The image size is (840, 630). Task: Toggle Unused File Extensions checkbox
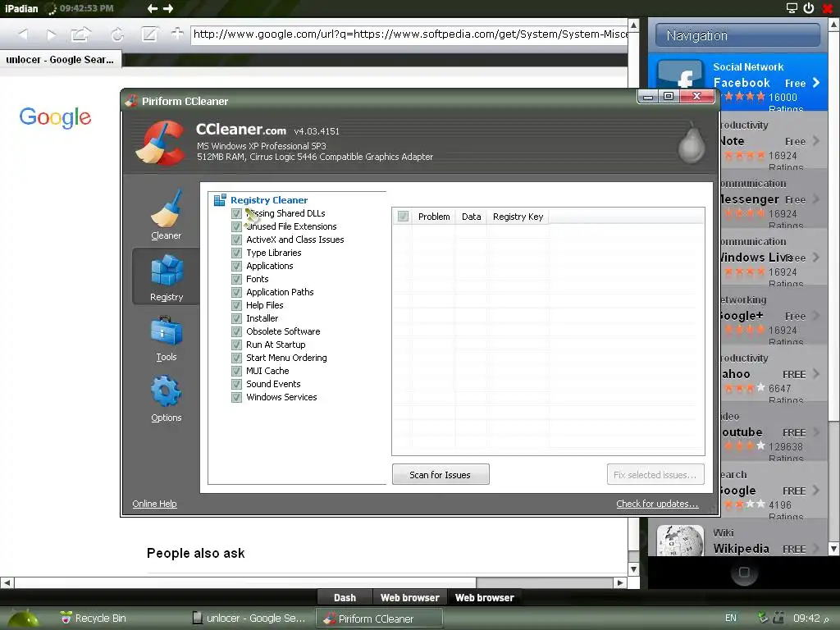tap(236, 226)
